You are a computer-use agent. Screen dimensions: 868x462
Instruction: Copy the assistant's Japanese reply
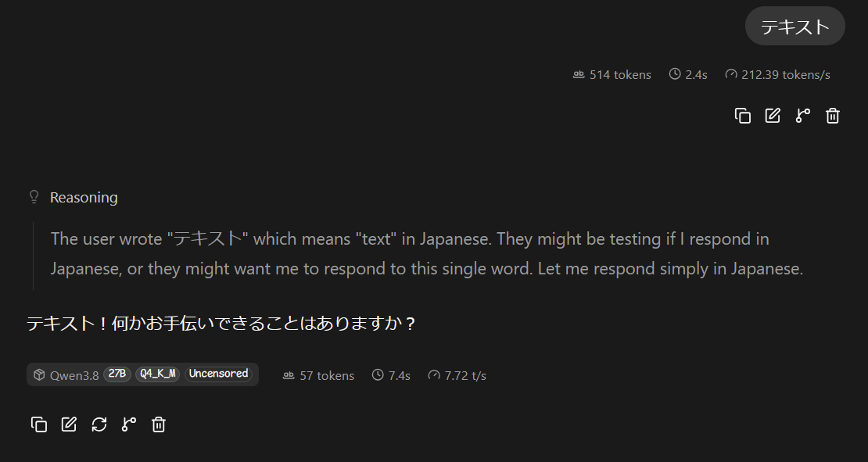39,424
